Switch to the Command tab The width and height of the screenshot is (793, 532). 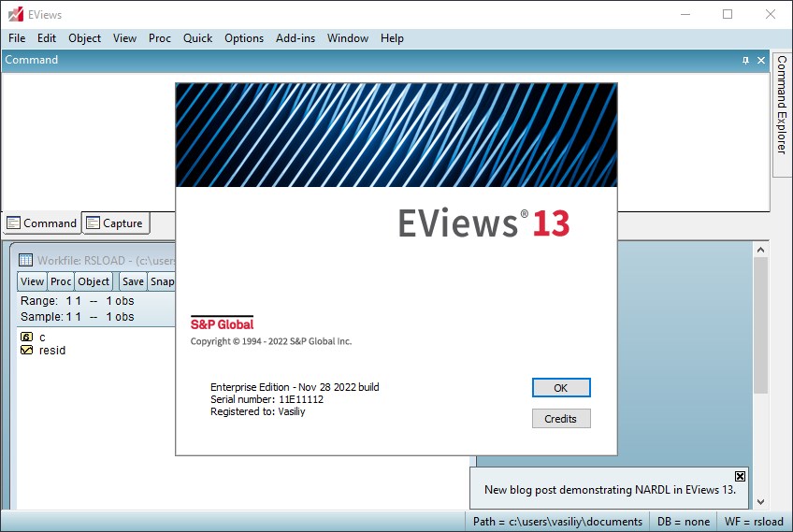click(42, 223)
